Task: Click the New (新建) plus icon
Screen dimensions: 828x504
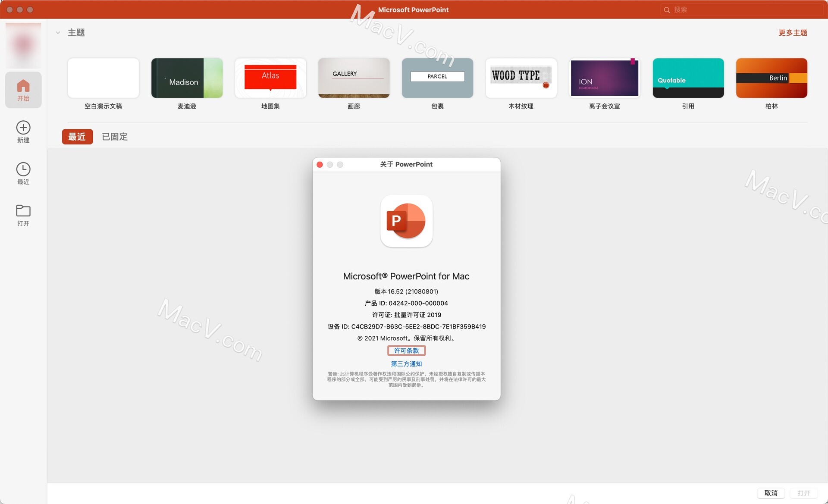Action: (x=23, y=128)
